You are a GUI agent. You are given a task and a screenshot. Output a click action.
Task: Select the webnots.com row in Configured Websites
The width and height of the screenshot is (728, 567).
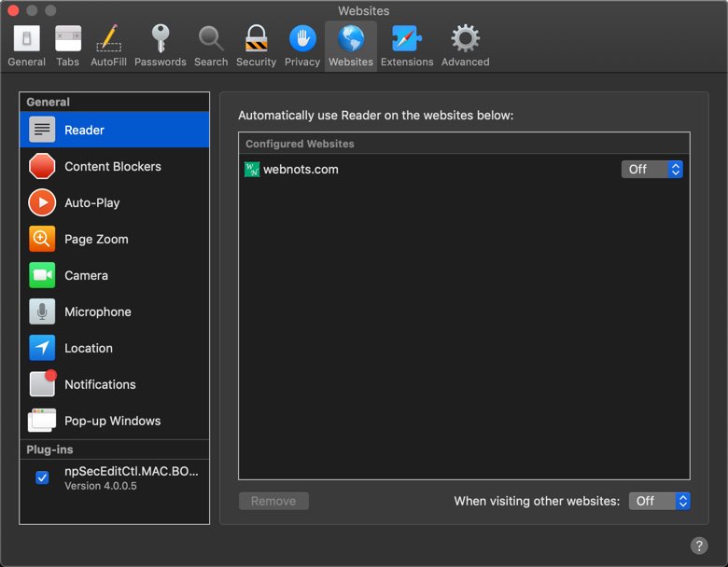click(x=420, y=169)
